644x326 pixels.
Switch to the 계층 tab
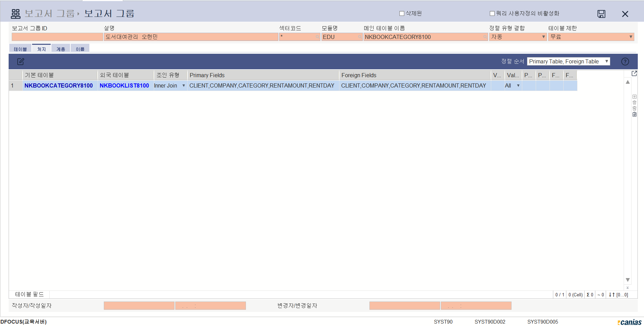[x=61, y=49]
